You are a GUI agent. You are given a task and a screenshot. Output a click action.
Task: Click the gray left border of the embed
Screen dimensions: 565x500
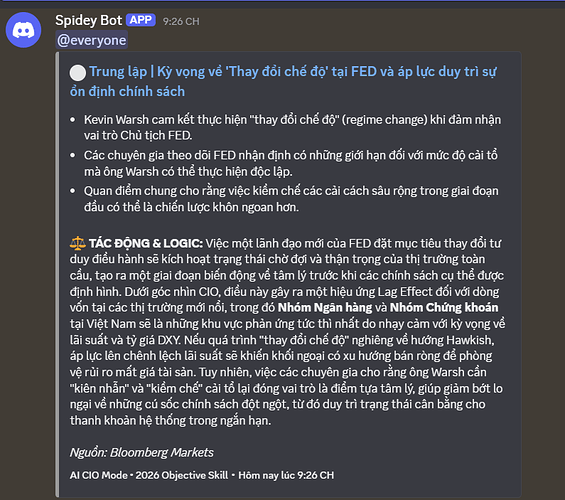(x=57, y=274)
